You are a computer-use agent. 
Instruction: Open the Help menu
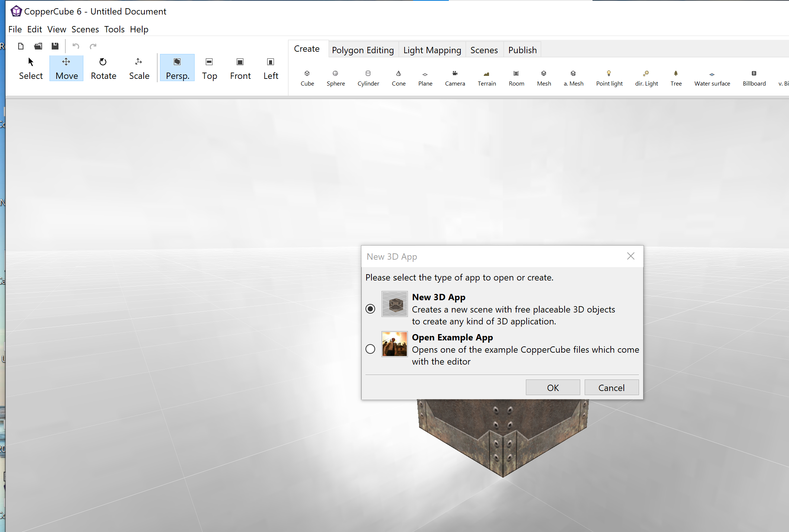tap(139, 29)
